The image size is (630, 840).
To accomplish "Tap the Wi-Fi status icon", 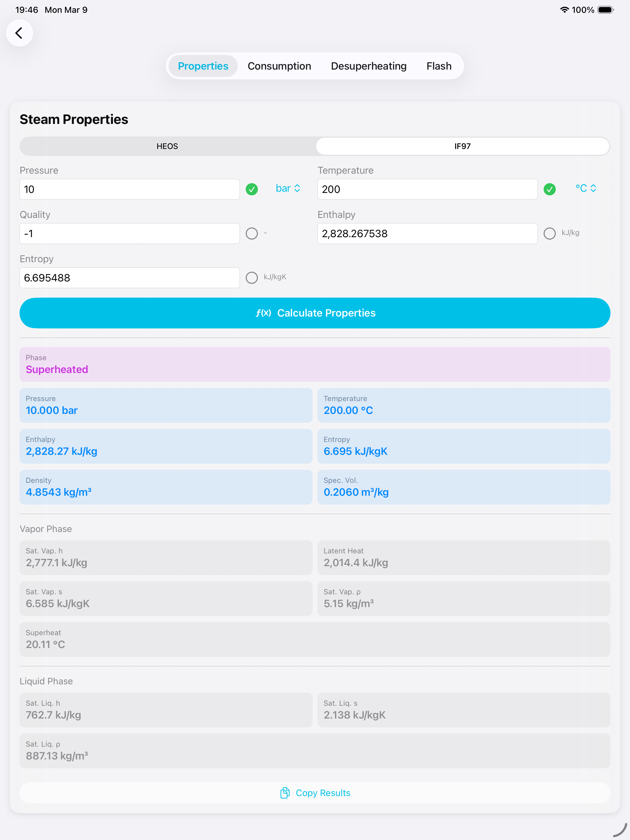I will (x=564, y=10).
